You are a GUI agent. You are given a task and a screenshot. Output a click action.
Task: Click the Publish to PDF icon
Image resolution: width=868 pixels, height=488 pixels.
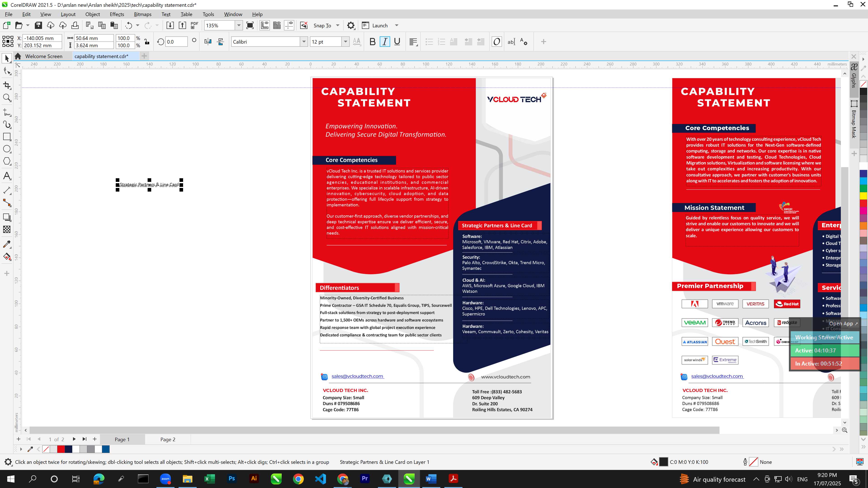(194, 25)
